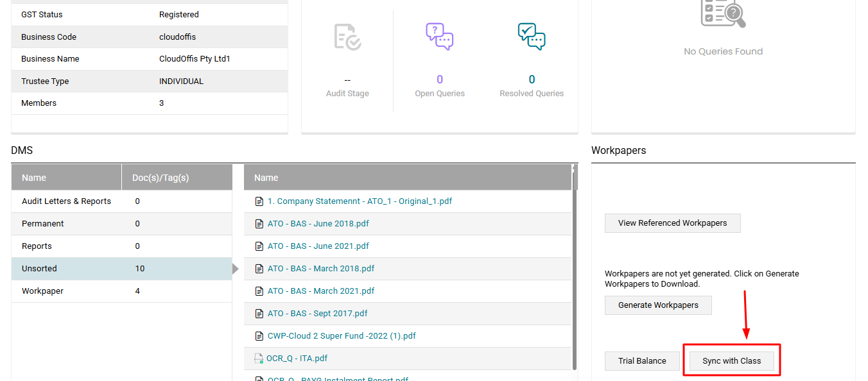
Task: Open ATO - BAS - March 2021.pdf link
Action: click(x=320, y=291)
